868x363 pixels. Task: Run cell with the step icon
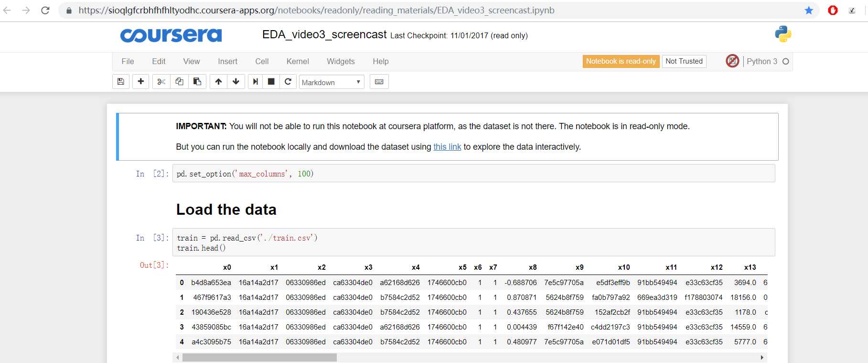point(256,82)
